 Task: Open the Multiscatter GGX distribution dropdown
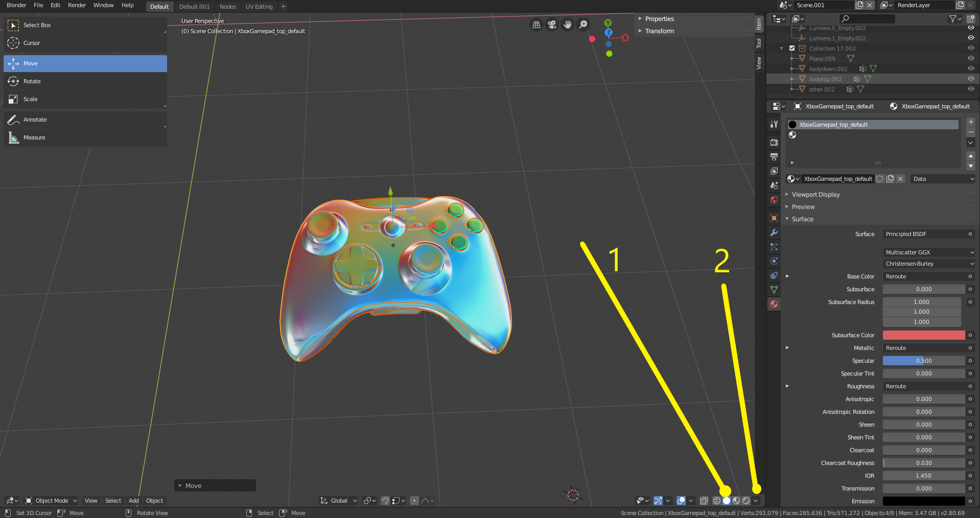929,252
